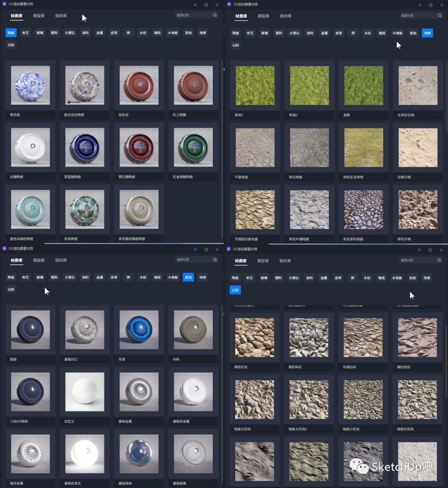The image size is (448, 488).
Task: Select the 青花瓷 material thumbnail
Action: (30, 85)
